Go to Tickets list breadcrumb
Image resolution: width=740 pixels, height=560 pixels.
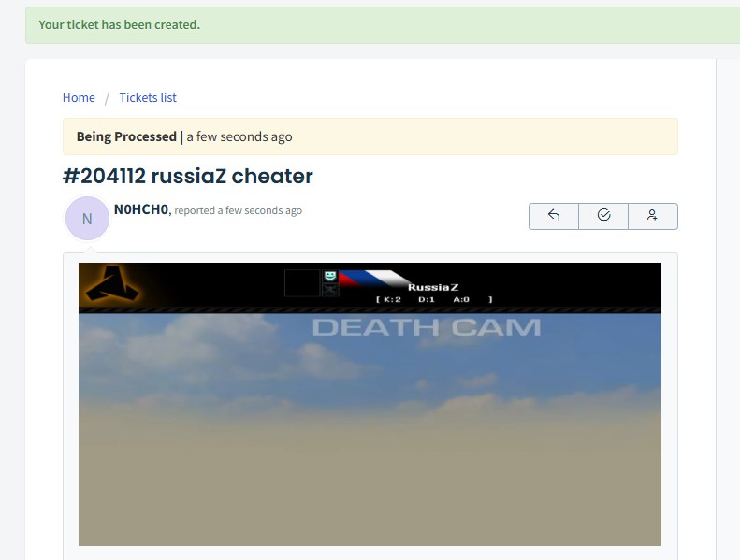148,97
